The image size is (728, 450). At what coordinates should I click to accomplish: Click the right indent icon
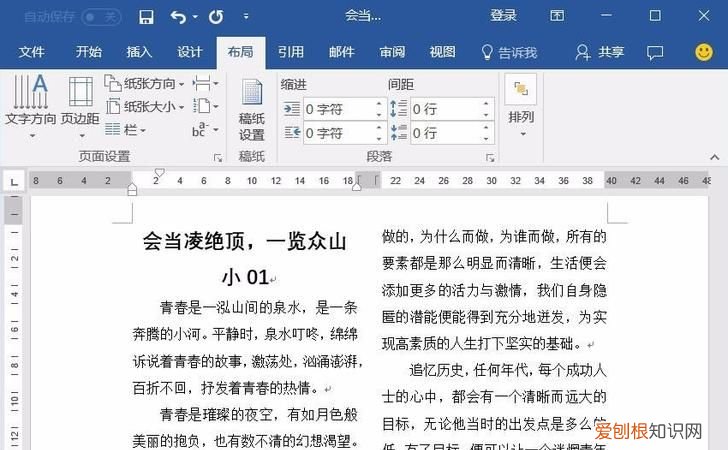tap(292, 133)
